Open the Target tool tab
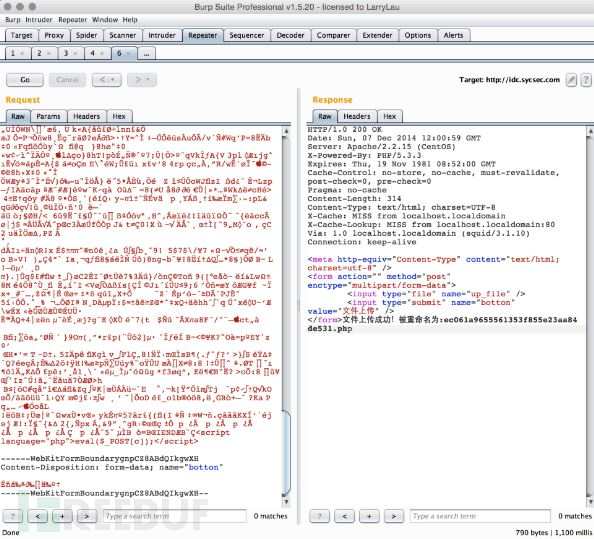Image resolution: width=594 pixels, height=539 pixels. click(x=22, y=35)
